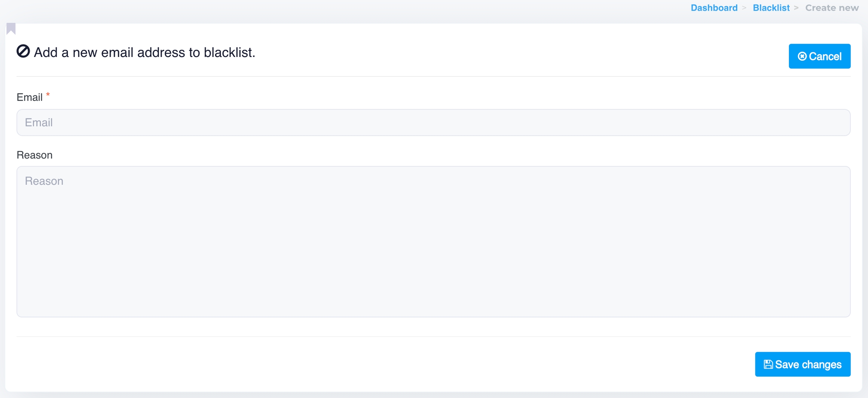Focus the Reason text area
The width and height of the screenshot is (868, 398).
click(433, 241)
